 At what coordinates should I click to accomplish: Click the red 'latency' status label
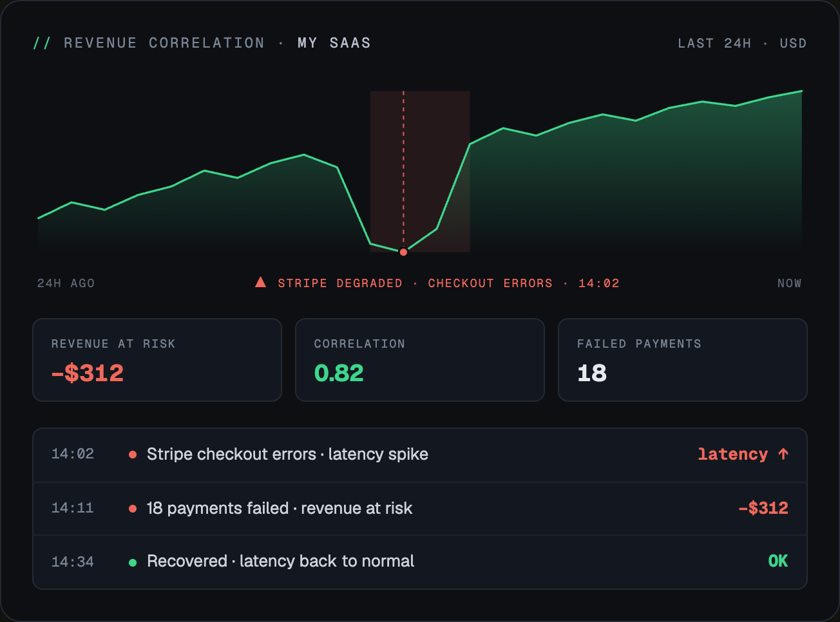[733, 455]
